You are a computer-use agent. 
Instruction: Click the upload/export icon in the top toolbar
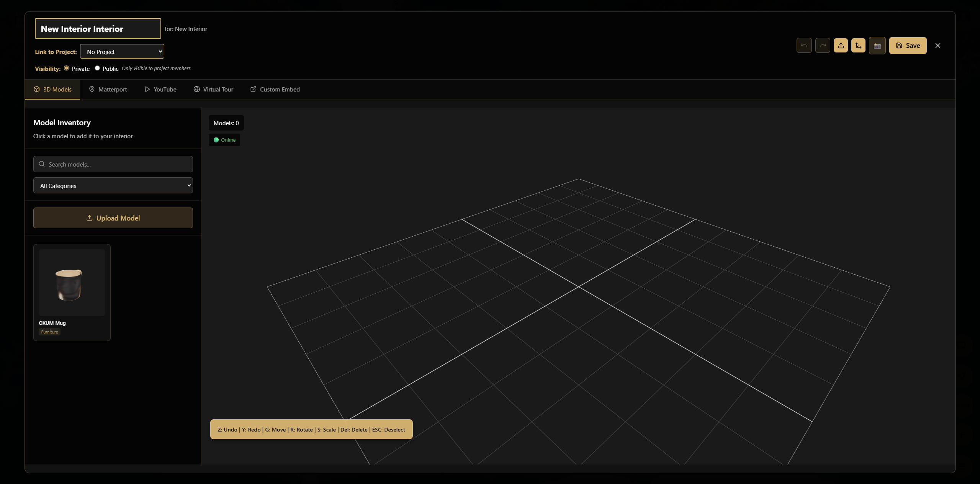click(x=841, y=46)
